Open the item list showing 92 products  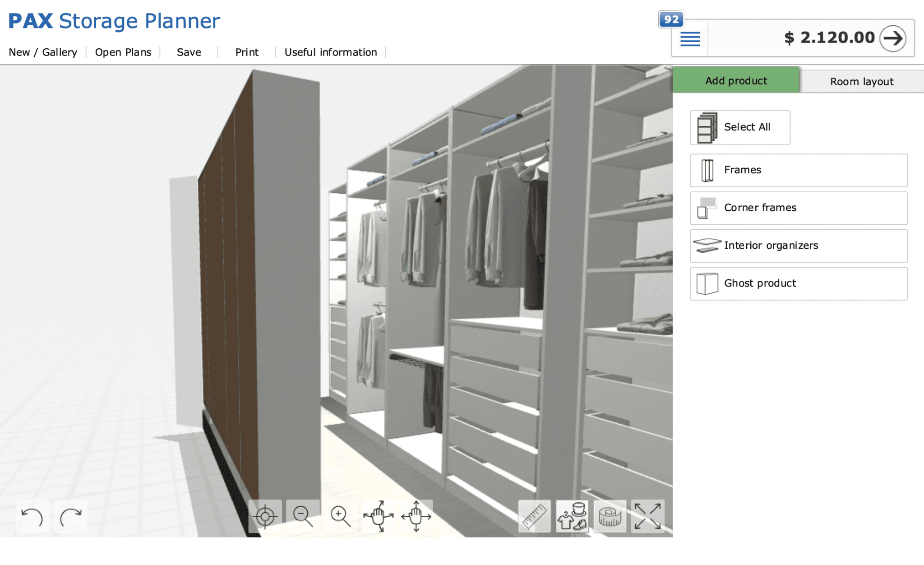[689, 39]
